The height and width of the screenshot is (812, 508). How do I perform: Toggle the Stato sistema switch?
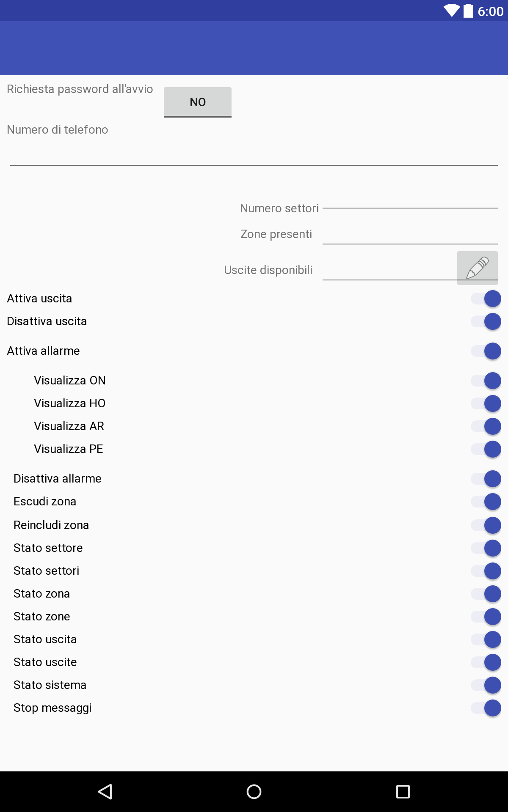tap(486, 685)
